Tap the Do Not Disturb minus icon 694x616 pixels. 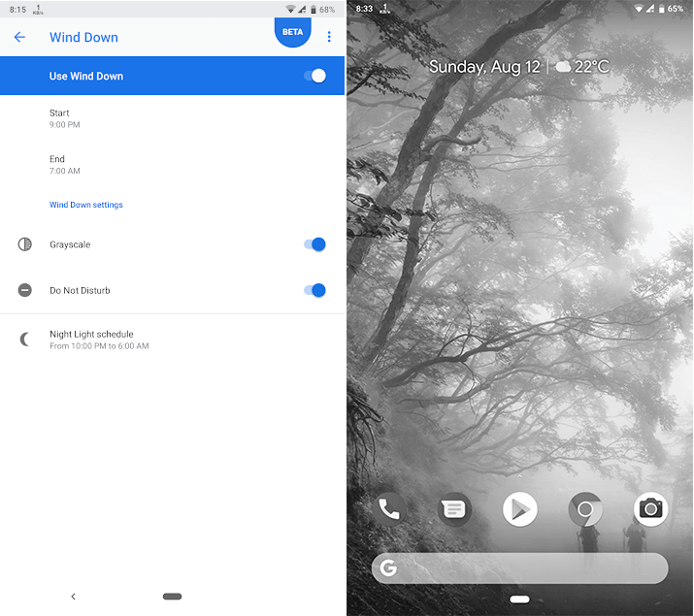tap(25, 290)
